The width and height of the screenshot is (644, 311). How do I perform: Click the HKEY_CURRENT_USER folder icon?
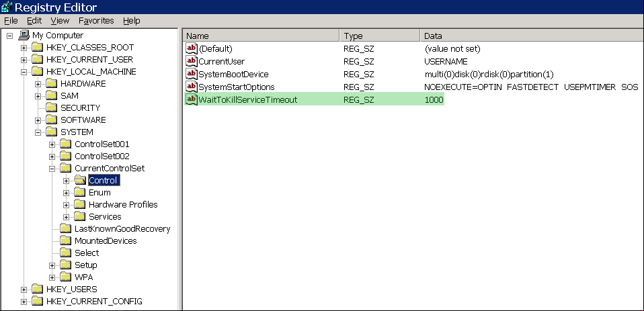(x=38, y=60)
